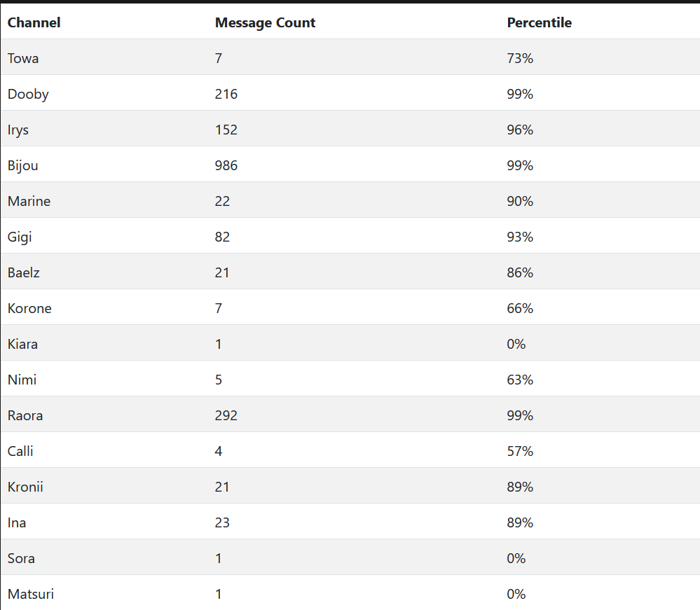Select the Calli channel name
Viewport: 700px width, 610px height.
click(20, 451)
